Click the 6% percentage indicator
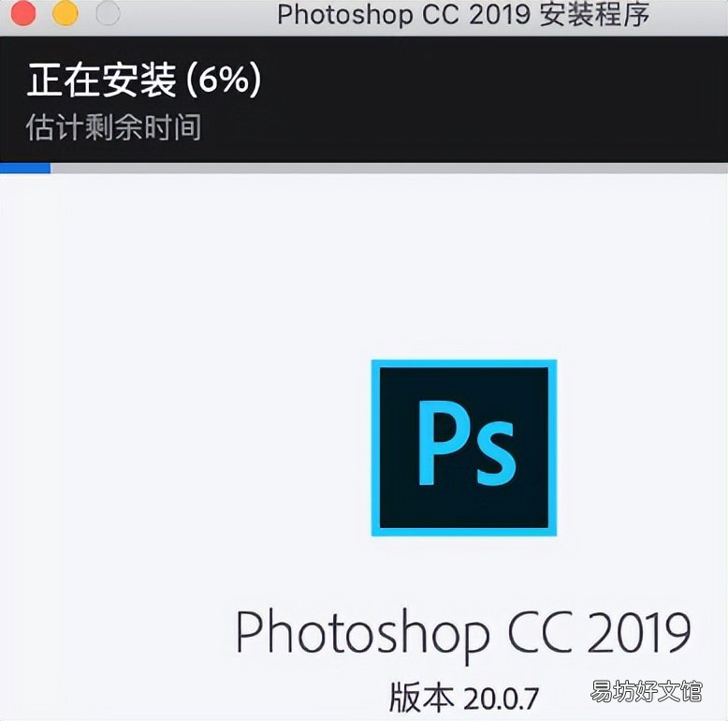The height and width of the screenshot is (721, 728). coord(225,80)
